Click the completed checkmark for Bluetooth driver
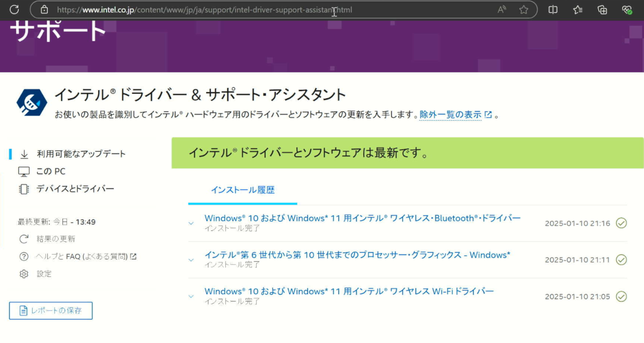644x343 pixels. pyautogui.click(x=621, y=223)
